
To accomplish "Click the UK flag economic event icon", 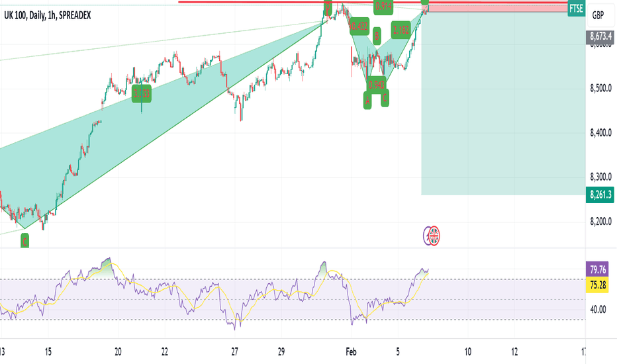I will point(434,236).
